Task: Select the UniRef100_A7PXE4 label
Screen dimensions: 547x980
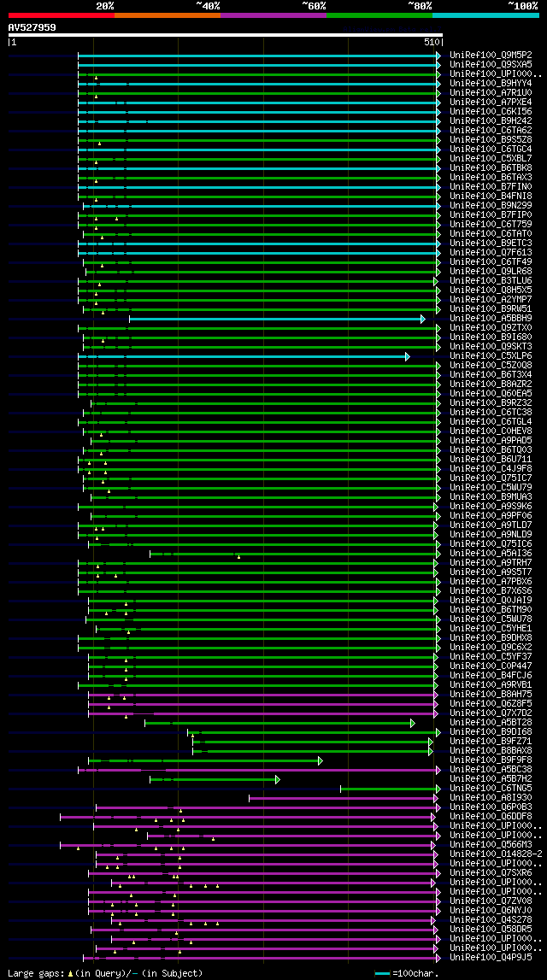Action: click(491, 102)
